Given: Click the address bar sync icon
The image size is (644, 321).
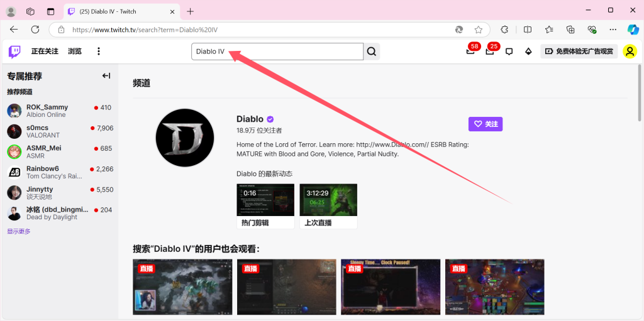Looking at the screenshot, I should coord(459,30).
